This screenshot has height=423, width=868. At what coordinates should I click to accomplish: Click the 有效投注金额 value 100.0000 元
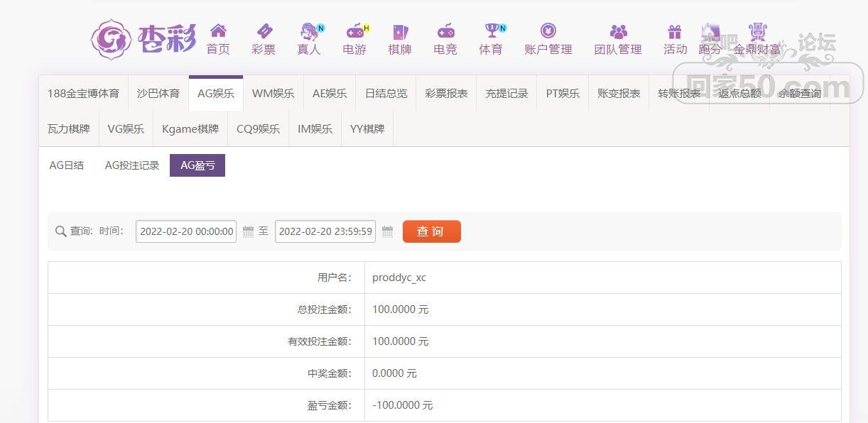(x=401, y=341)
